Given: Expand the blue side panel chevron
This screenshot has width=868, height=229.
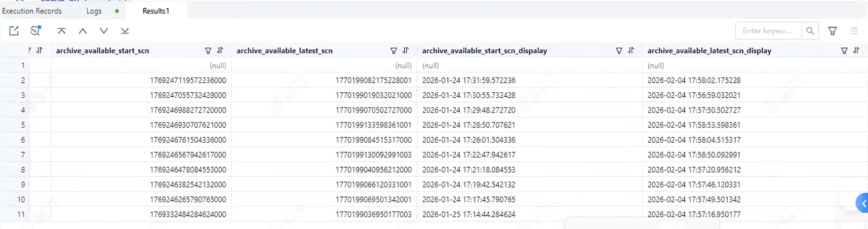Looking at the screenshot, I should coord(863,203).
